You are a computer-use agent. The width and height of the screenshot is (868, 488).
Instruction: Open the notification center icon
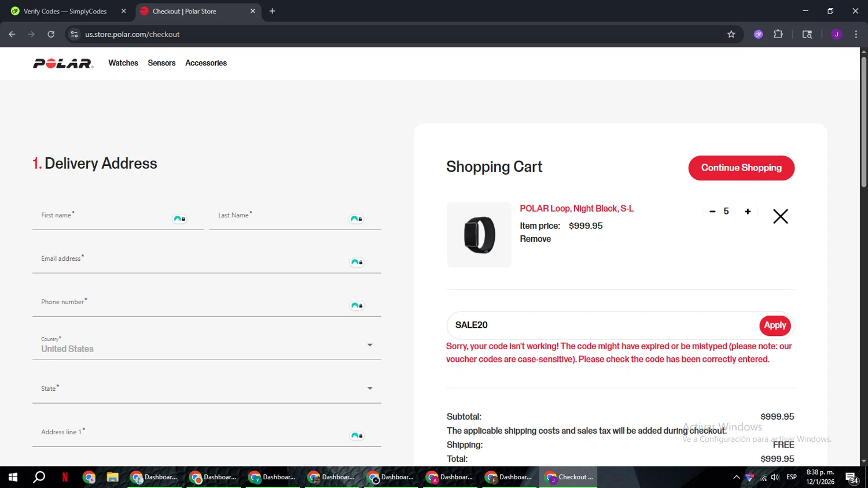[852, 478]
